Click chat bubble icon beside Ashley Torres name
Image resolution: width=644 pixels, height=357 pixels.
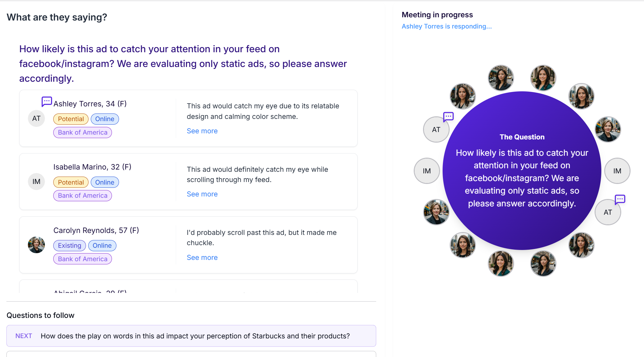(47, 102)
